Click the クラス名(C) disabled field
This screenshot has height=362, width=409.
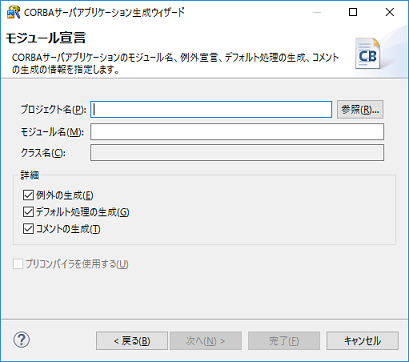click(237, 153)
